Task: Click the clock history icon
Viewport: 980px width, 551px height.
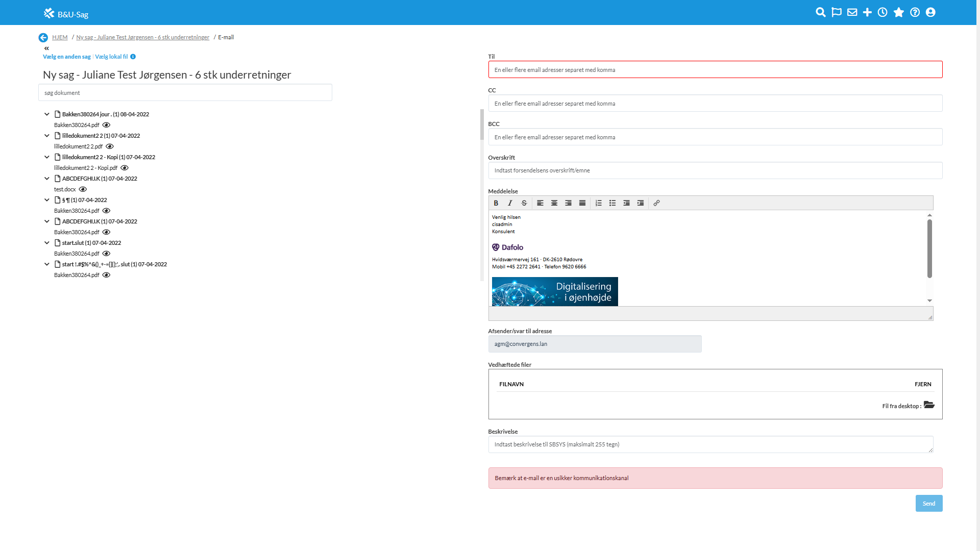Action: [x=883, y=12]
